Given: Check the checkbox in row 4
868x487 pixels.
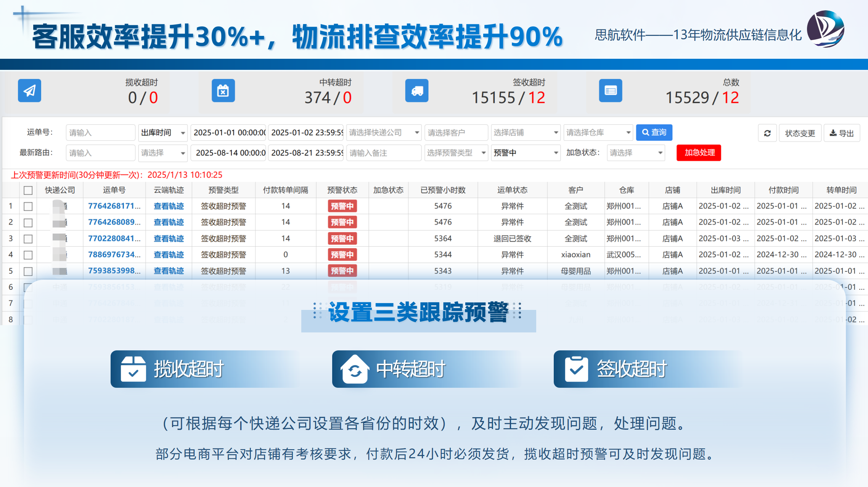Looking at the screenshot, I should pyautogui.click(x=28, y=255).
